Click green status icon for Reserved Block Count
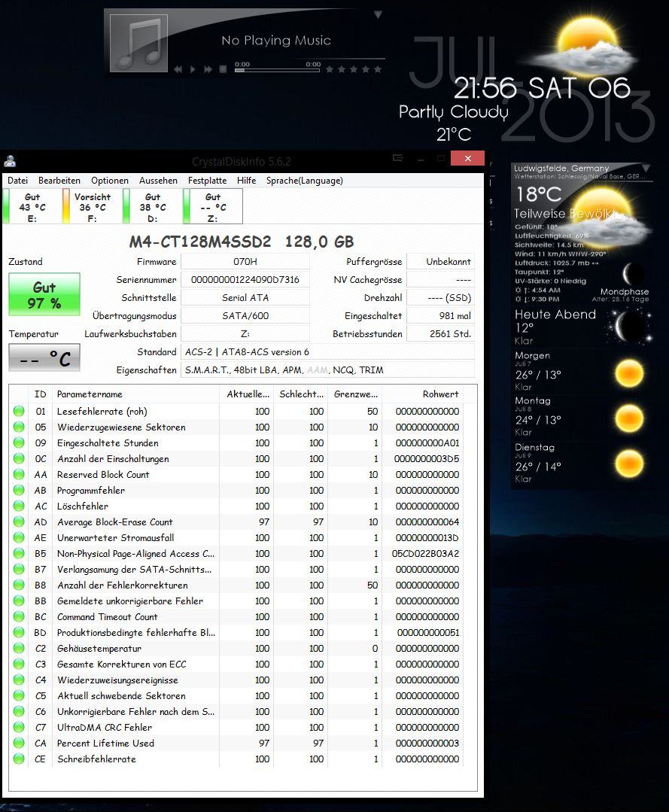Image resolution: width=669 pixels, height=812 pixels. [x=19, y=474]
